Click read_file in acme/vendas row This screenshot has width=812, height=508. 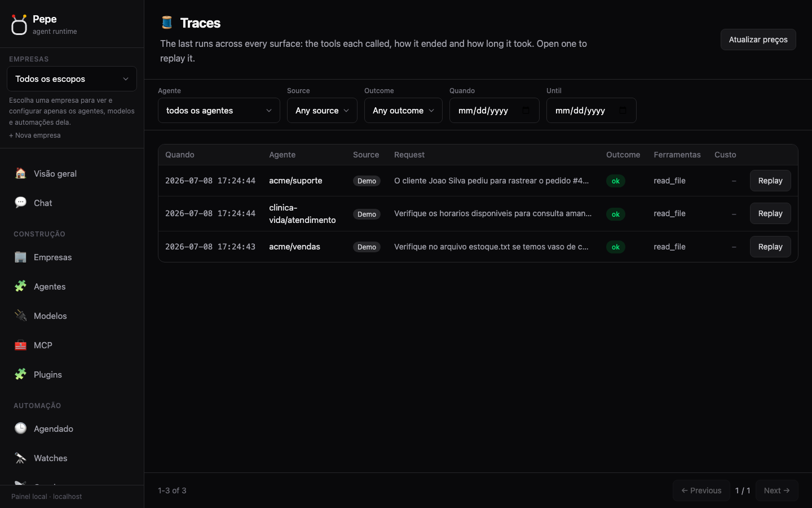[x=669, y=247]
